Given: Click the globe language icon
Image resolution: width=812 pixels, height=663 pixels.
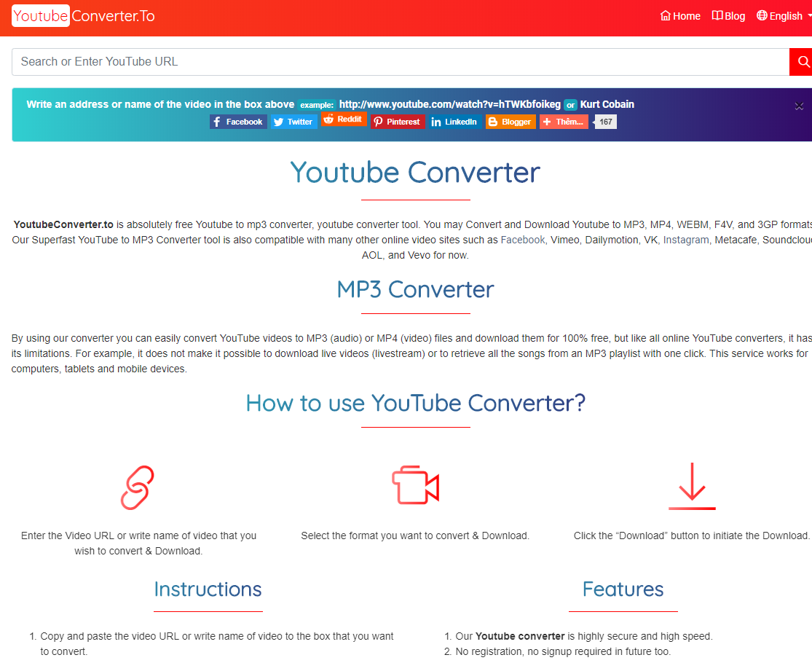Looking at the screenshot, I should click(x=762, y=15).
